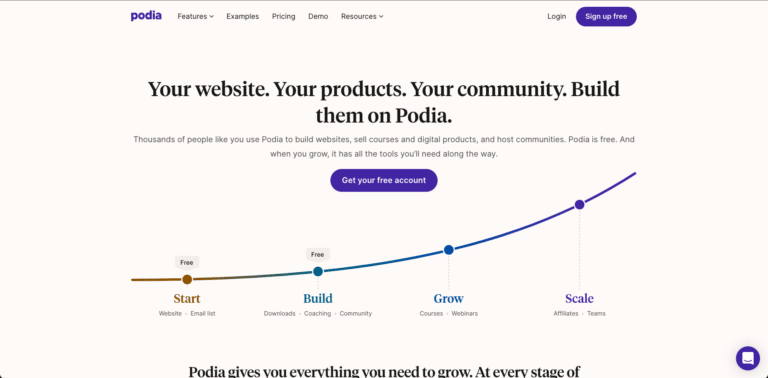Click the brown Start dot on curve
This screenshot has width=768, height=378.
pyautogui.click(x=187, y=280)
